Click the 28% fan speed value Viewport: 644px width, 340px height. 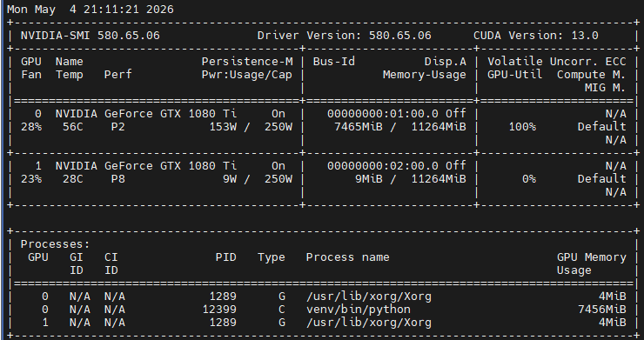[x=31, y=127]
